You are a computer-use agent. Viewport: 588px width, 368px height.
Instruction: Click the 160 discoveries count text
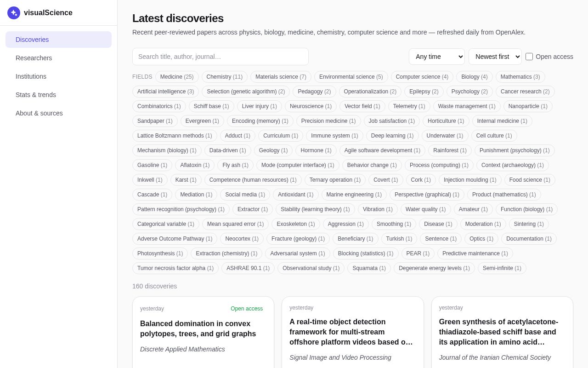pyautogui.click(x=154, y=286)
